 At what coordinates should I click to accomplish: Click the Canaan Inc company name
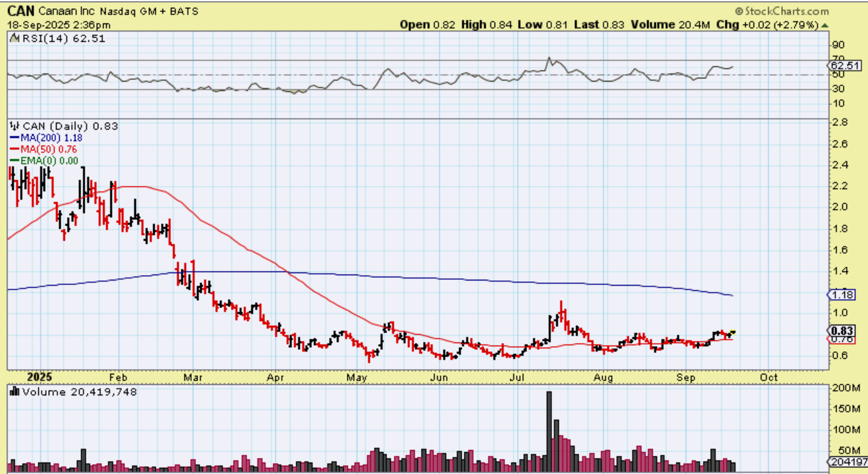[67, 11]
